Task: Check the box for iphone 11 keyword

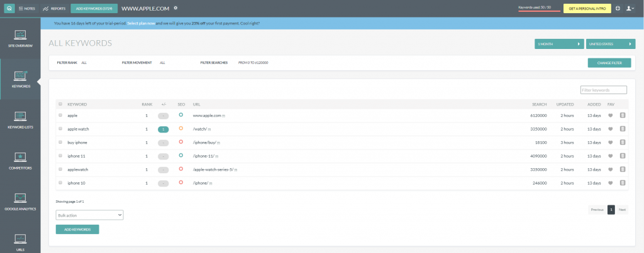Action: coord(60,156)
